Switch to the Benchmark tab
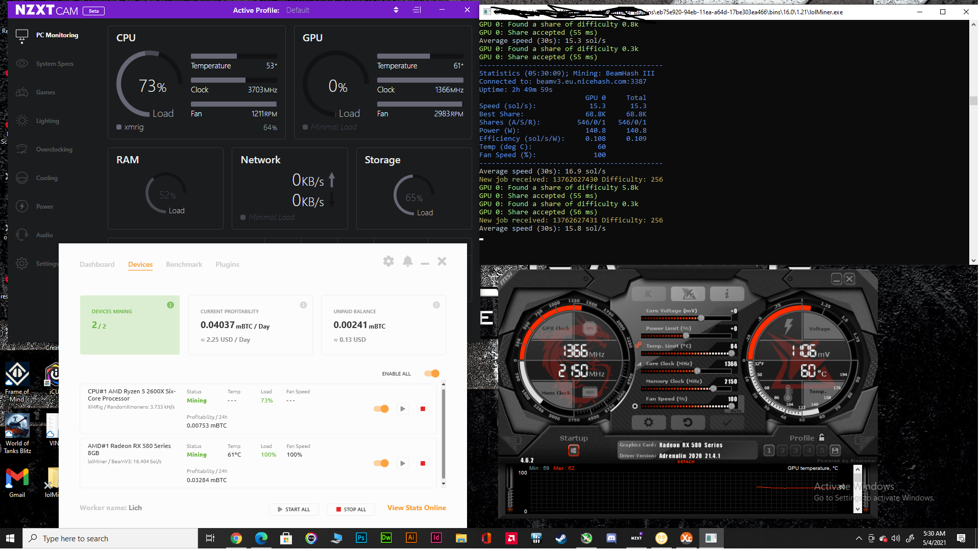980x551 pixels. click(x=184, y=264)
